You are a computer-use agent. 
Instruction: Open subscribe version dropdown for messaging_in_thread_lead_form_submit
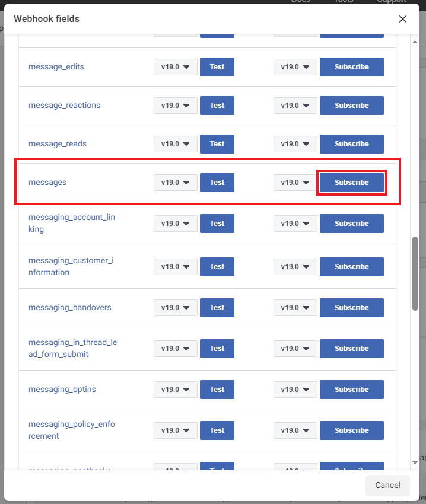pyautogui.click(x=295, y=349)
